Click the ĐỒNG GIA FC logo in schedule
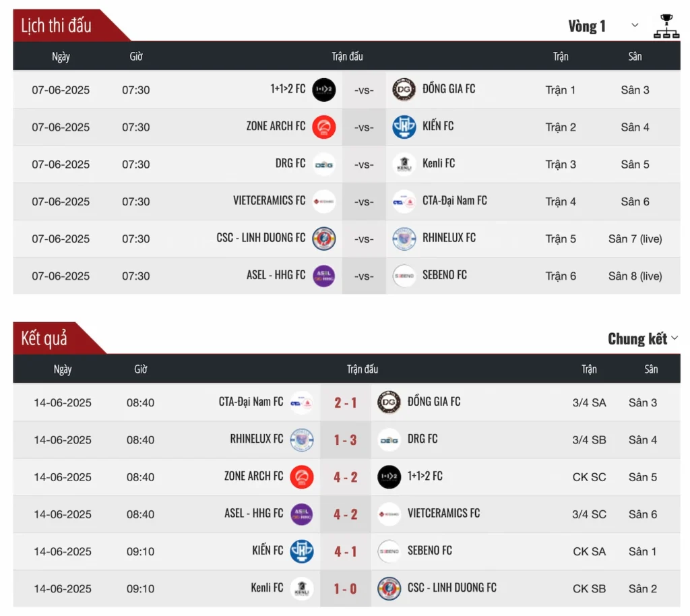The height and width of the screenshot is (616, 690). tap(404, 90)
